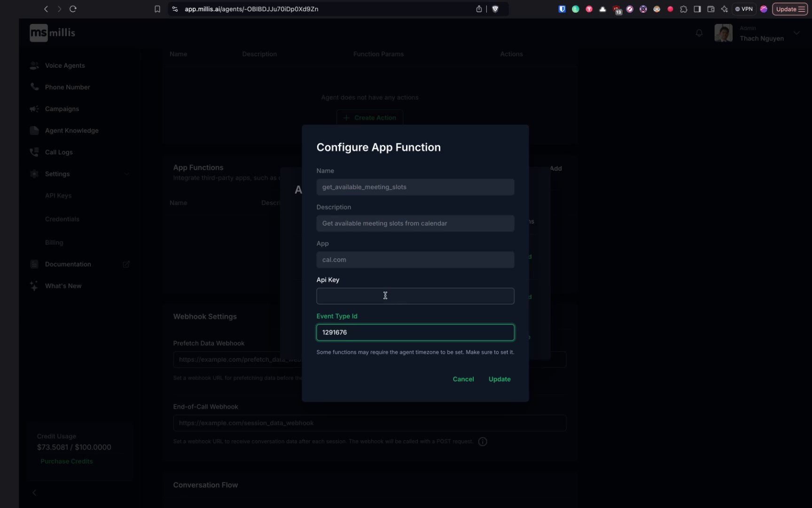
Task: Check What's New updates
Action: point(63,286)
